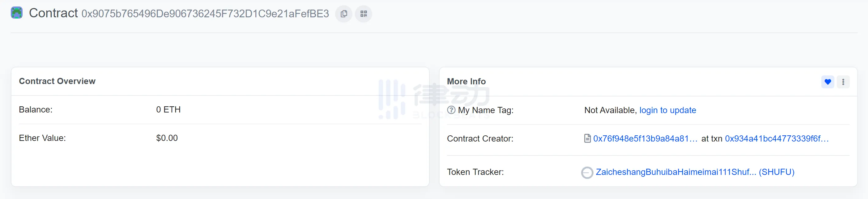This screenshot has height=199, width=868.
Task: Click the My Name Tag help icon
Action: (x=451, y=110)
